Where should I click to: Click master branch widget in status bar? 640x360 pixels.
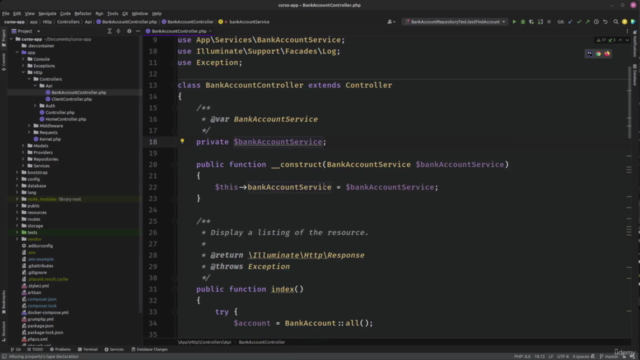point(609,356)
